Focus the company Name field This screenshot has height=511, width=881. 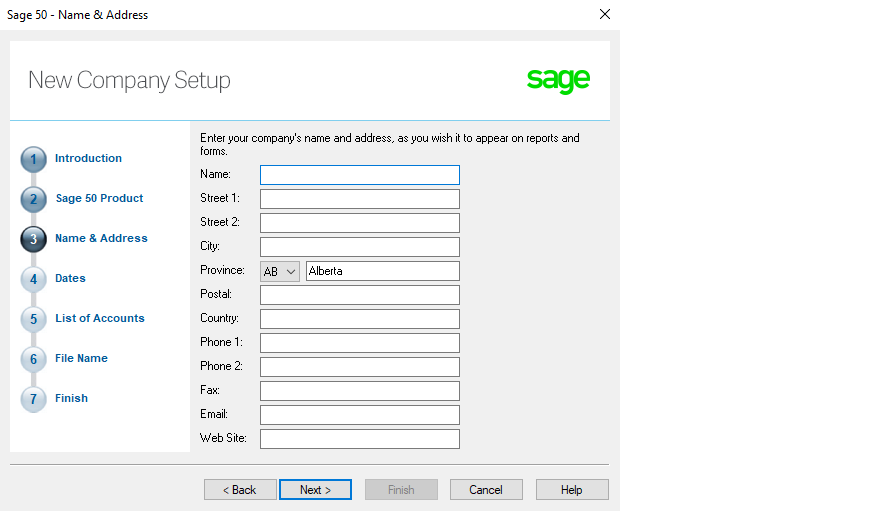click(x=360, y=175)
